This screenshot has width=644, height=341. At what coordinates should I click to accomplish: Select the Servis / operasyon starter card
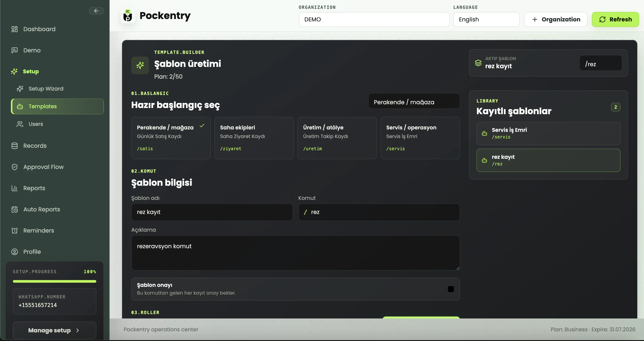pos(420,138)
